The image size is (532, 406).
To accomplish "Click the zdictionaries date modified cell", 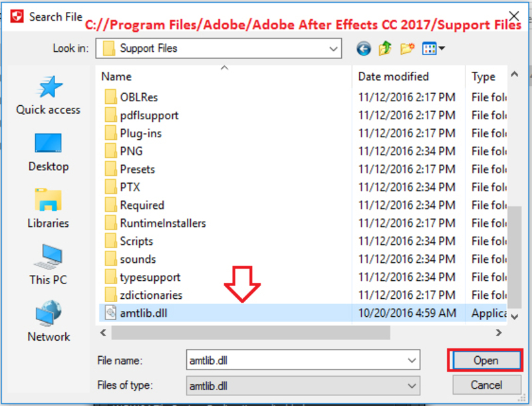I will [x=407, y=295].
